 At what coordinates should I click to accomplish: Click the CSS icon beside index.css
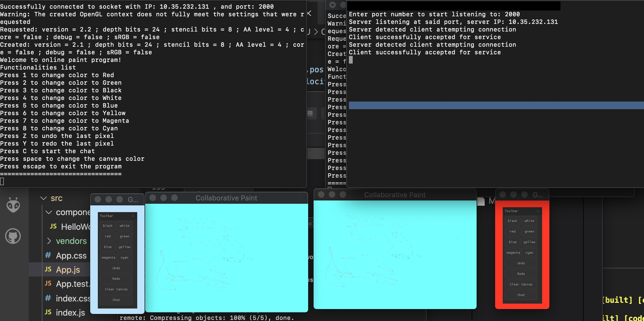(x=48, y=298)
